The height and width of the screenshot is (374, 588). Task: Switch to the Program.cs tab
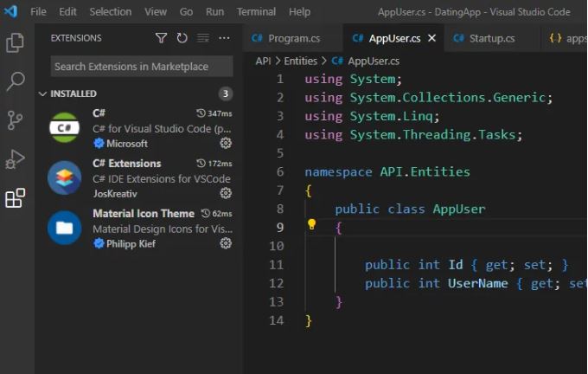coord(293,38)
